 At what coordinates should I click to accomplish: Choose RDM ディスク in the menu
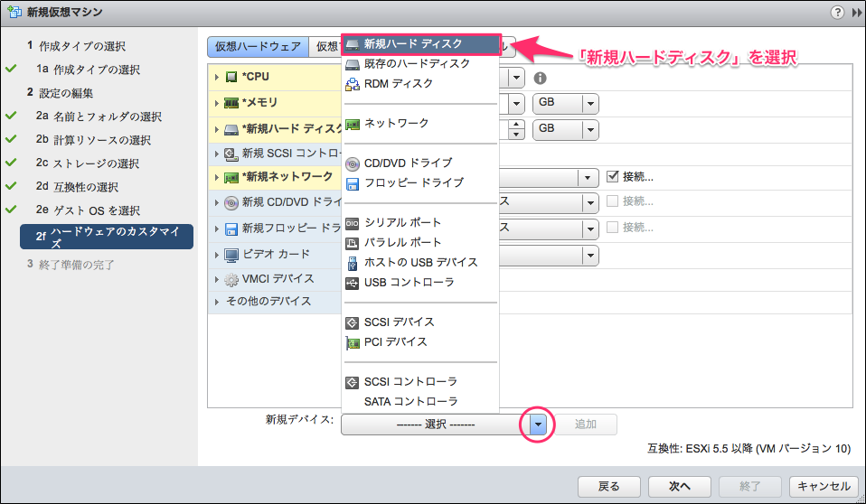420,83
